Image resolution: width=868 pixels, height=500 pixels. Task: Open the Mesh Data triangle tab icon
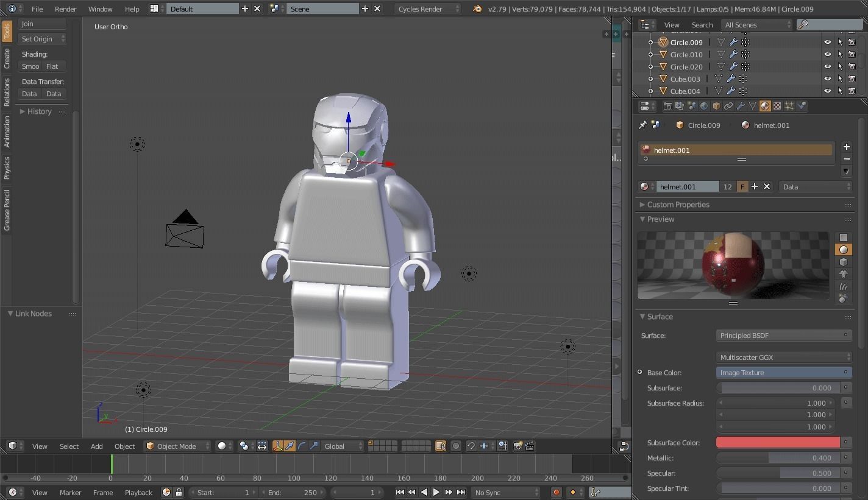(x=752, y=106)
